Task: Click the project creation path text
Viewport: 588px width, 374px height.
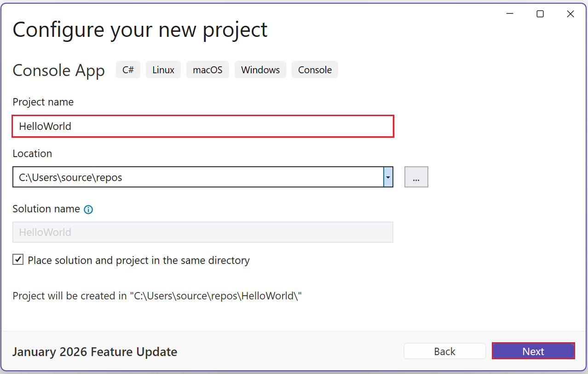Action: (x=156, y=296)
